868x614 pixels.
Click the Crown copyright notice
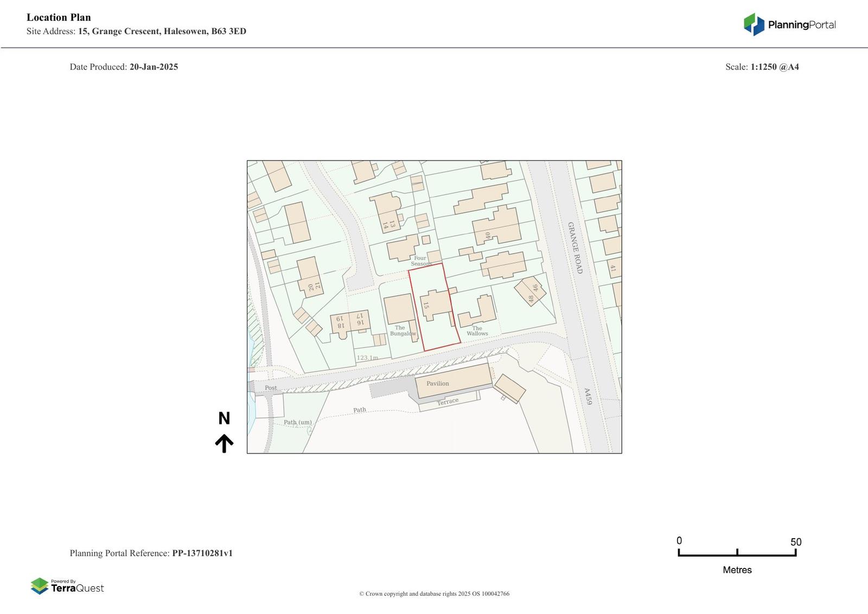pyautogui.click(x=434, y=593)
